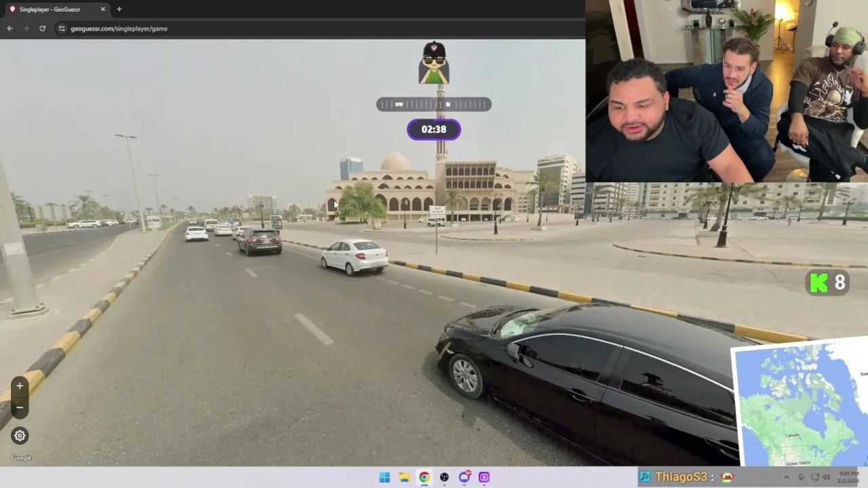Click the green K 8 badge
868x488 pixels.
(828, 282)
